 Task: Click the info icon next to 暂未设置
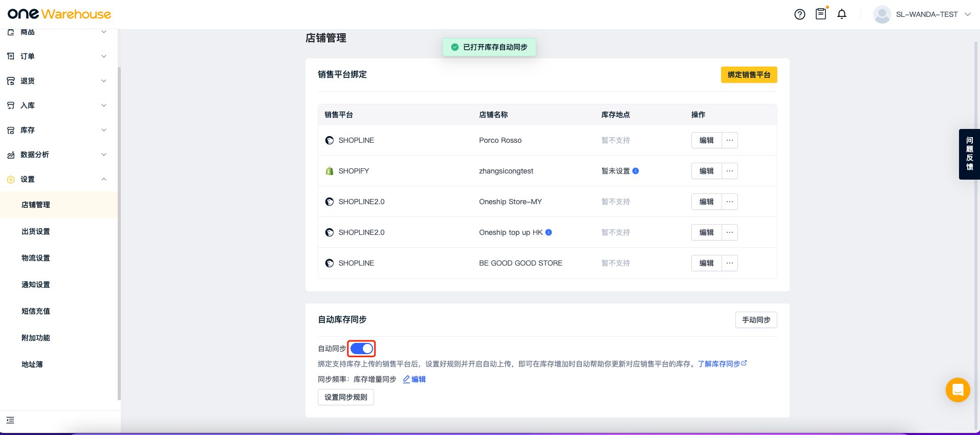[x=636, y=171]
